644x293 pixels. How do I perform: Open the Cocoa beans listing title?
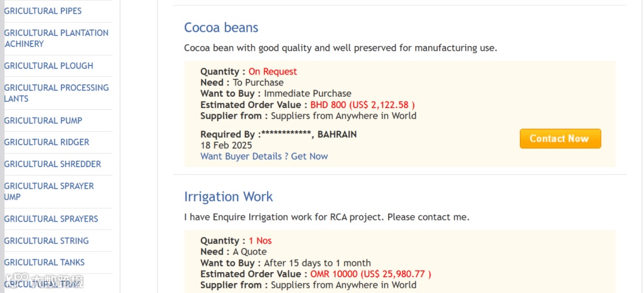coord(221,27)
